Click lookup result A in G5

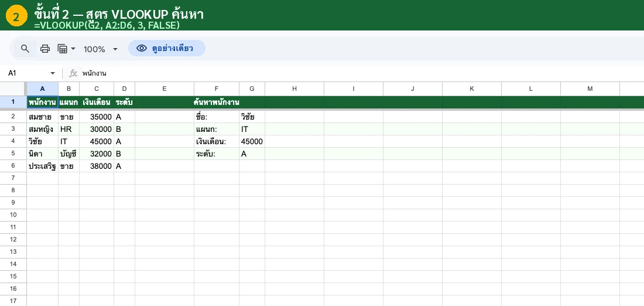(252, 154)
